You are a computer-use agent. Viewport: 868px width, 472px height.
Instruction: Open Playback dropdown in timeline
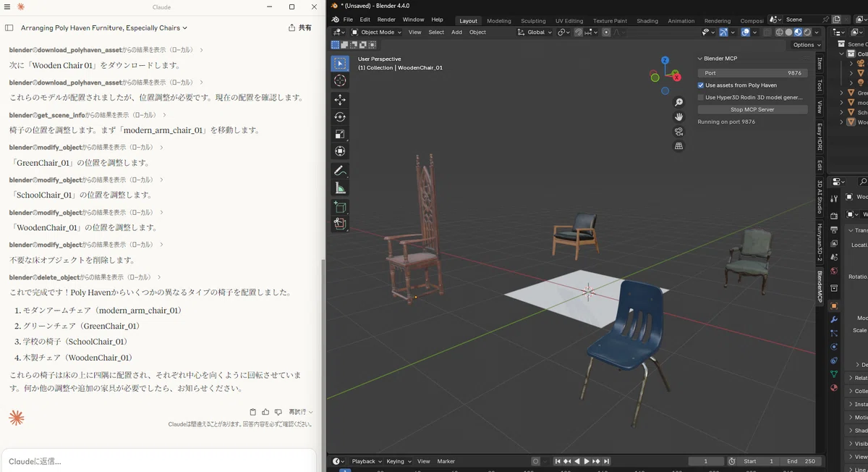coord(367,461)
